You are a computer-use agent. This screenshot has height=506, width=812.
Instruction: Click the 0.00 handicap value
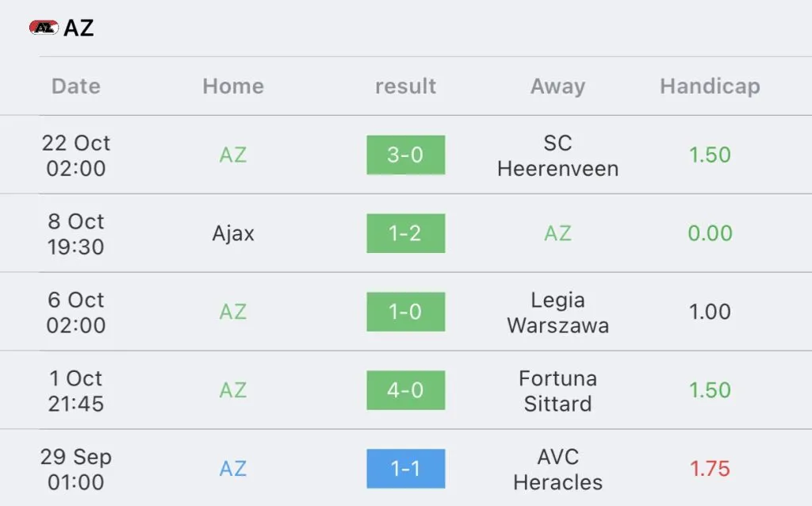[710, 233]
